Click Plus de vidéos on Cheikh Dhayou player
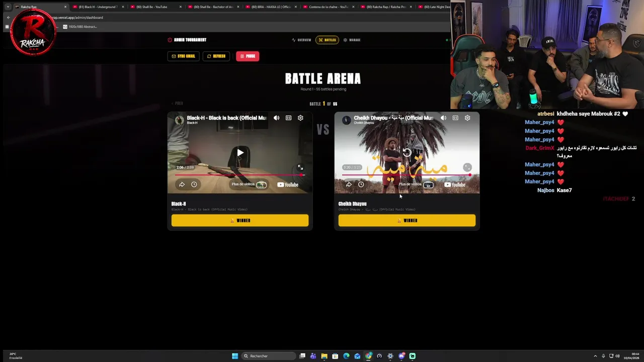Screen dimensions: 644x362 416,185
